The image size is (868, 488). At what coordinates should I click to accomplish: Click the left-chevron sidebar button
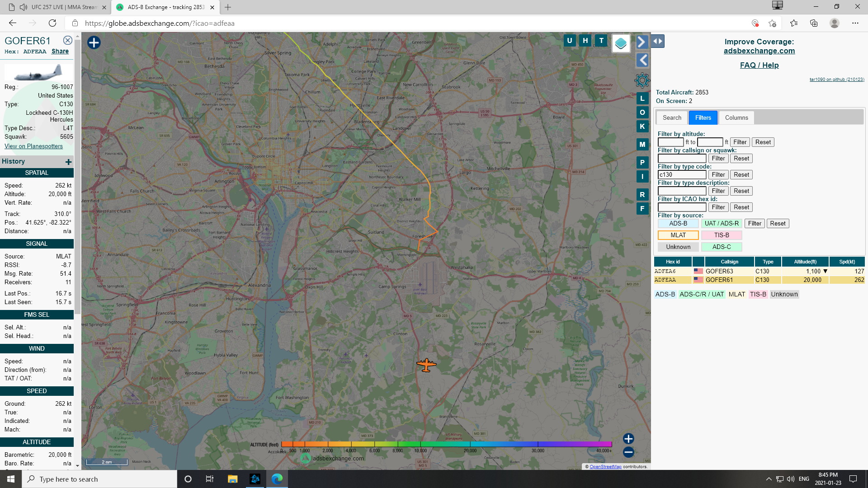pyautogui.click(x=642, y=60)
